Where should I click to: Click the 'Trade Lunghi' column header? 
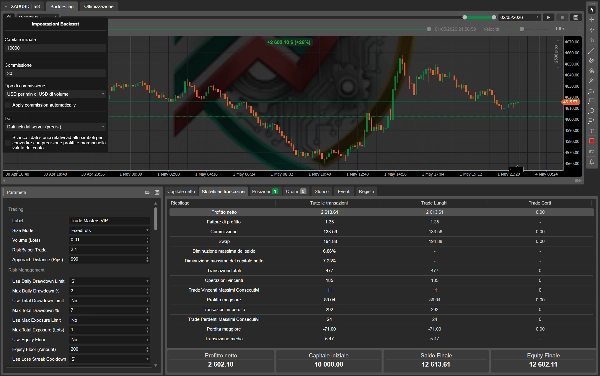click(x=434, y=203)
